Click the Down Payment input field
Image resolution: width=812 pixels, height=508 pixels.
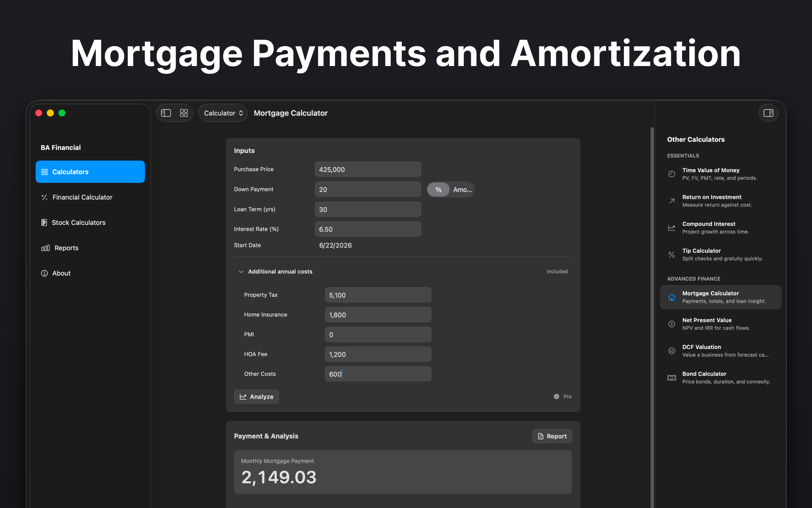[x=368, y=189]
